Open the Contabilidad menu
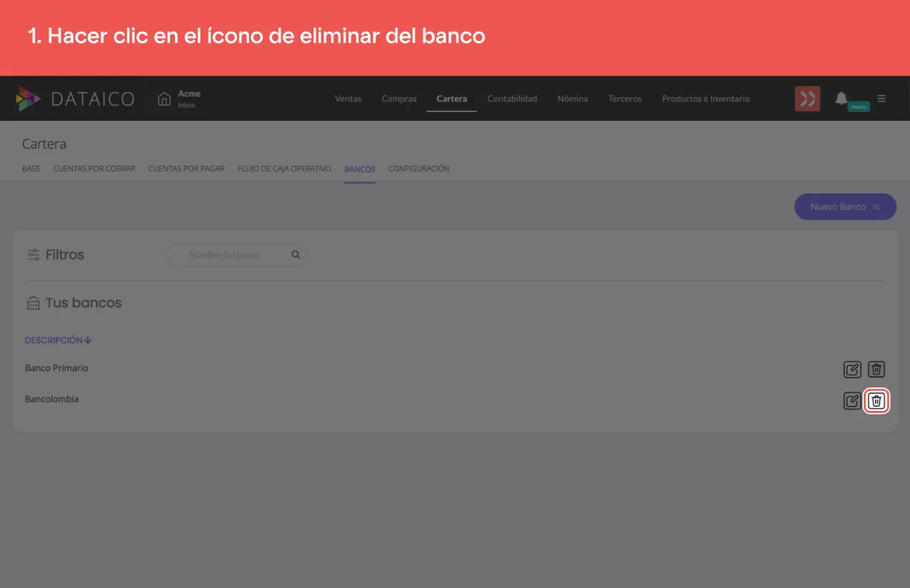The width and height of the screenshot is (910, 588). point(512,99)
